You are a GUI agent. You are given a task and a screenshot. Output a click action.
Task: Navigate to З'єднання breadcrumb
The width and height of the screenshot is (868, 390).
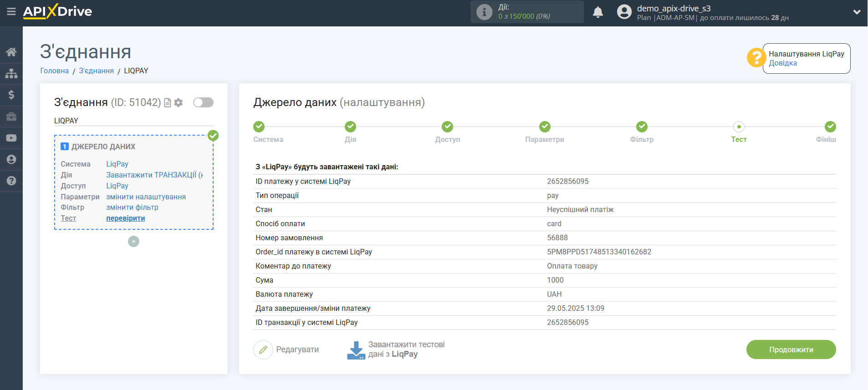click(97, 71)
